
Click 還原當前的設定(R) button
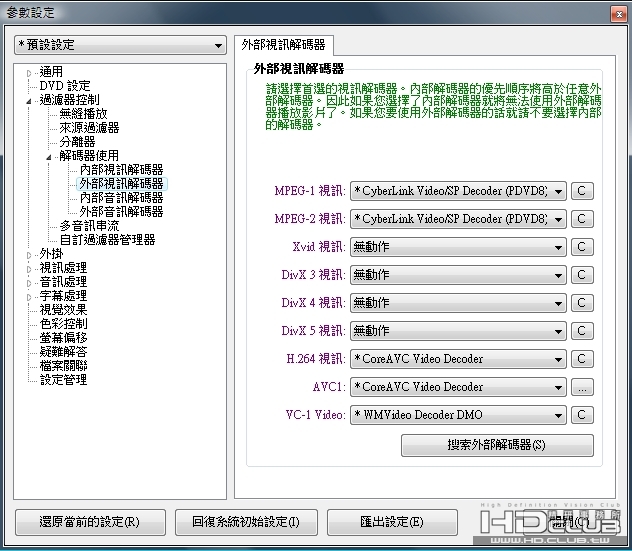tap(90, 522)
